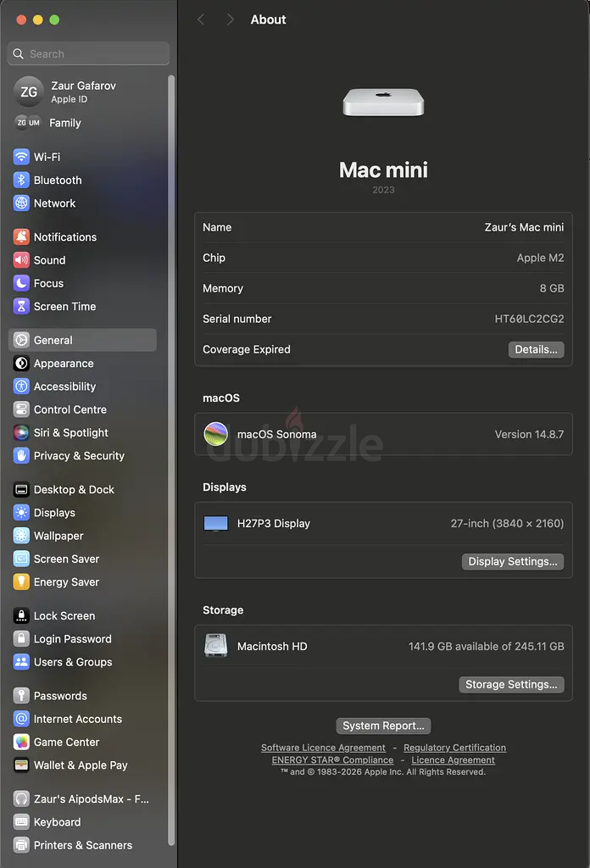Select the Displays sun icon
Viewport: 590px width, 868px height.
21,513
